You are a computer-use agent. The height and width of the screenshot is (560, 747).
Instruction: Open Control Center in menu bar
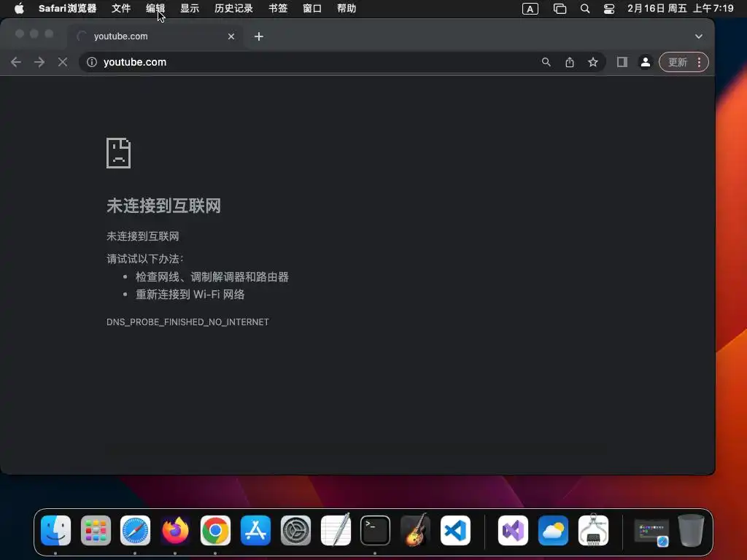click(609, 9)
